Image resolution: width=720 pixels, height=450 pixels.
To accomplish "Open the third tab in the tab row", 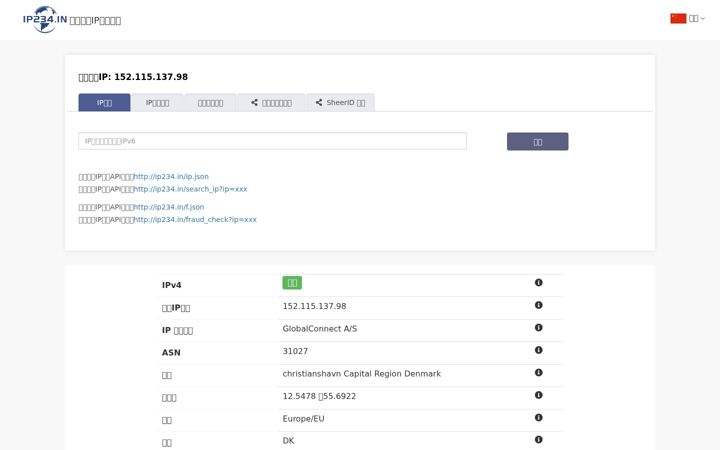I will tap(210, 102).
